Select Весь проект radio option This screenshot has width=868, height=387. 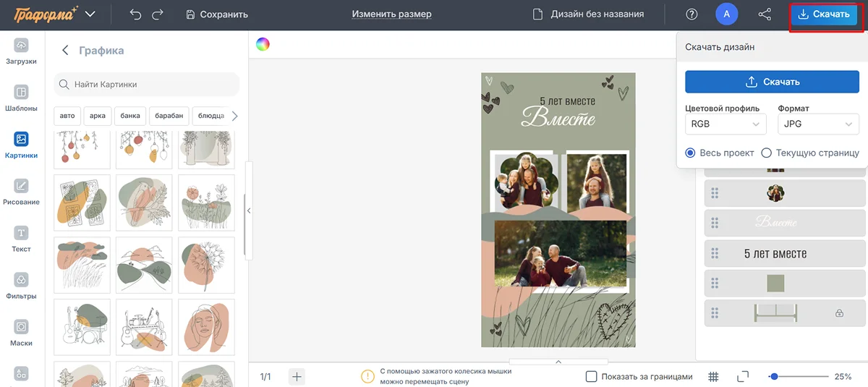click(x=690, y=153)
